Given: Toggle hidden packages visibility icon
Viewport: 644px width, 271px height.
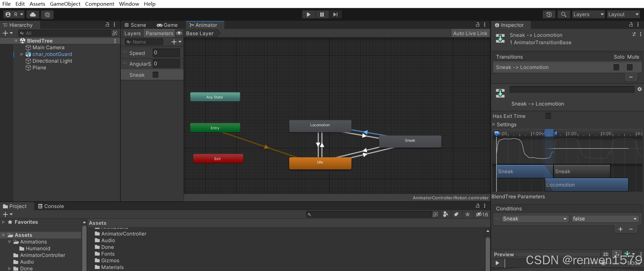Looking at the screenshot, I should (x=482, y=214).
